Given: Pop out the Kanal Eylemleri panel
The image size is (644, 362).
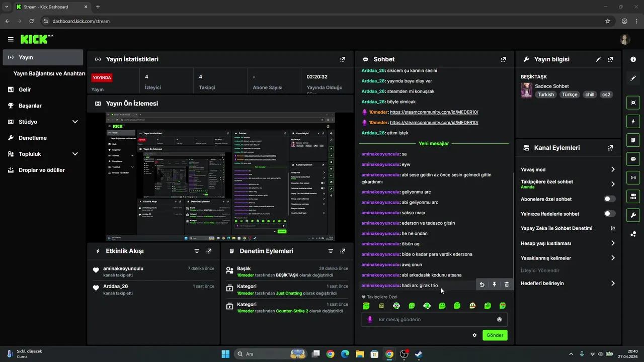Looking at the screenshot, I should (610, 148).
